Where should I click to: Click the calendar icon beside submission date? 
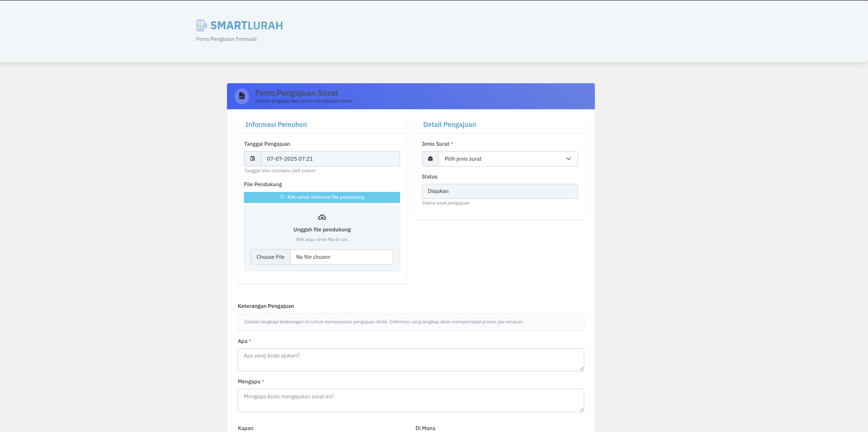coord(252,159)
